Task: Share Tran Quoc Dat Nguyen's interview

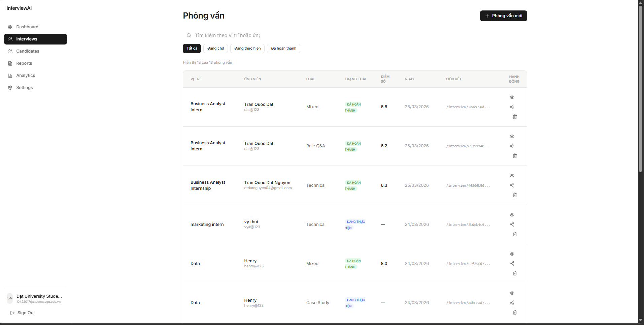Action: pyautogui.click(x=512, y=185)
